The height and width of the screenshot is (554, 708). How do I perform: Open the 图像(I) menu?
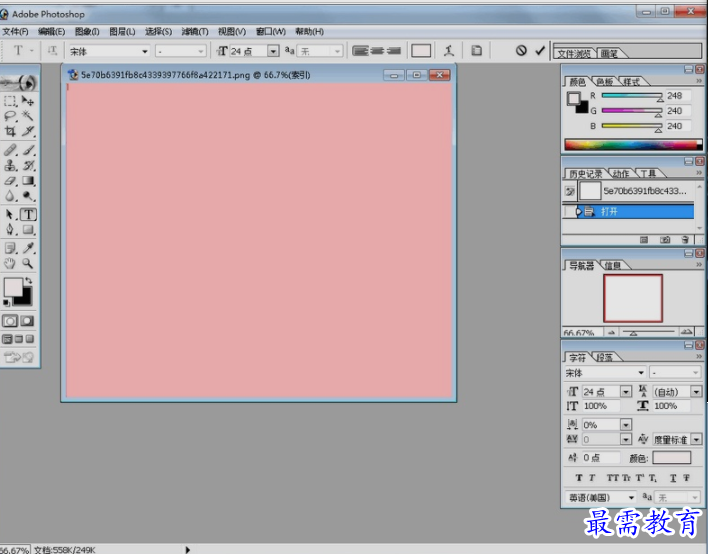pyautogui.click(x=87, y=32)
